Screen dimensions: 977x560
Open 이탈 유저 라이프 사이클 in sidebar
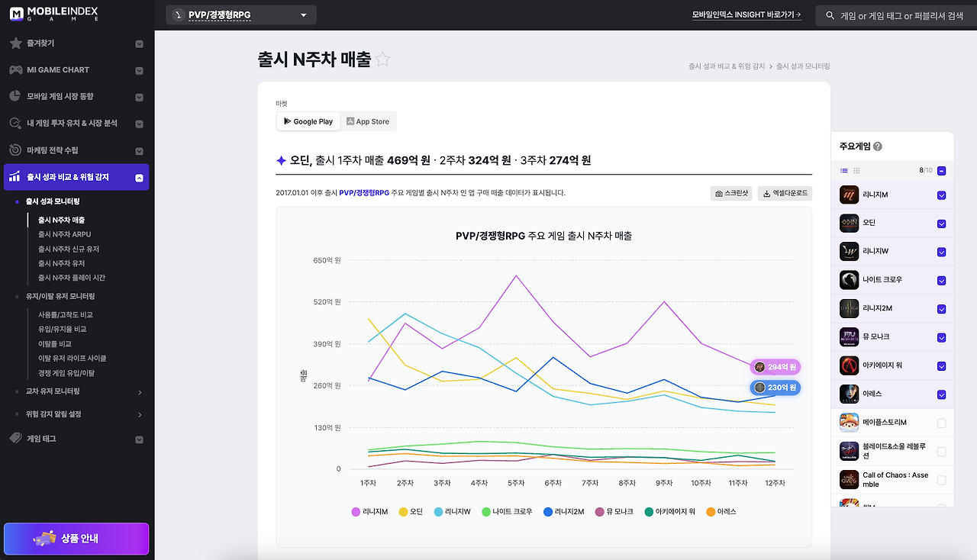pyautogui.click(x=73, y=358)
